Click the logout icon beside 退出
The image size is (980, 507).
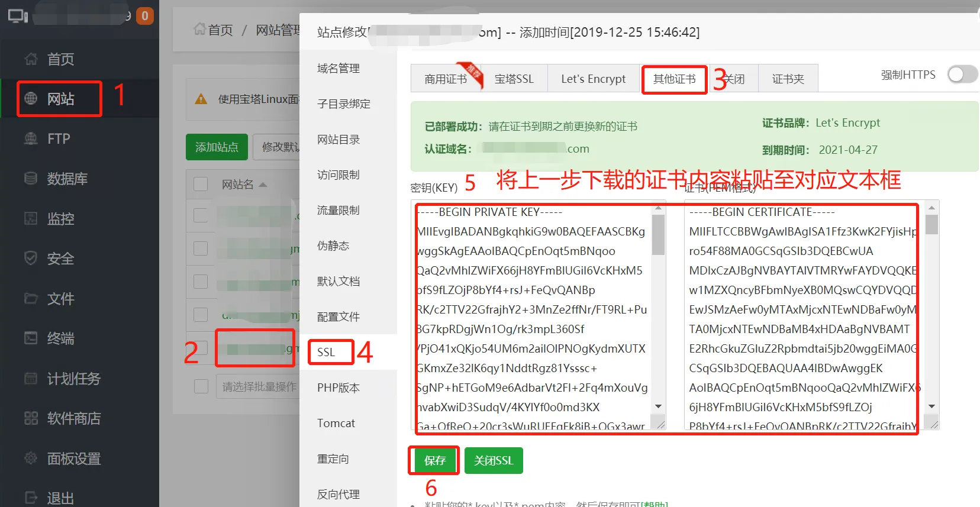pos(31,498)
